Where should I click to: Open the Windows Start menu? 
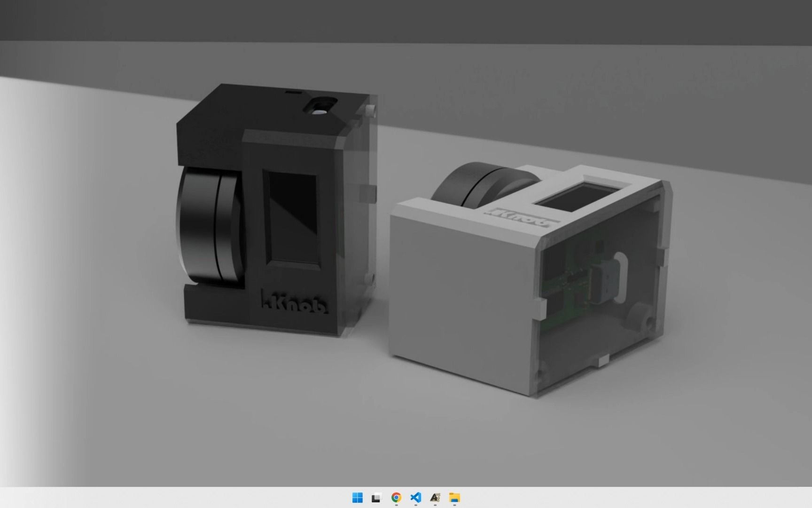point(358,497)
